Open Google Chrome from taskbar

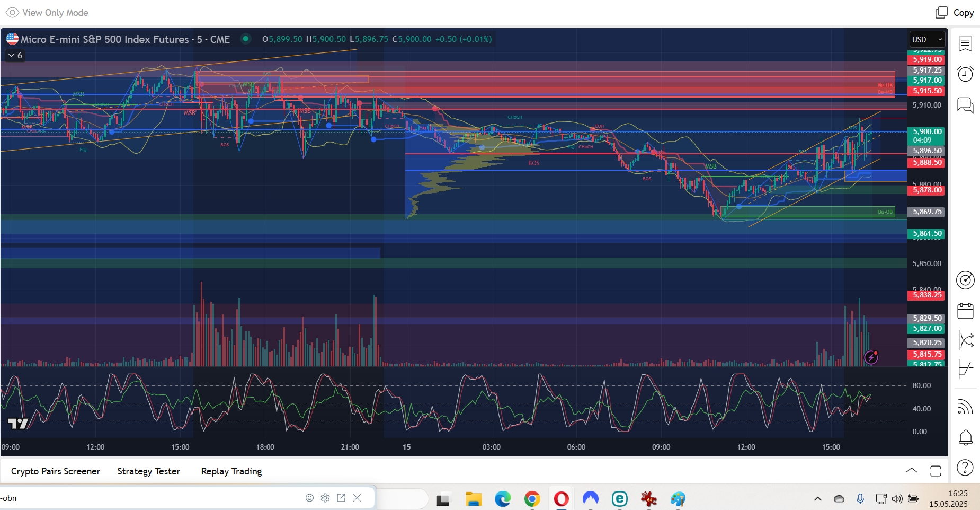tap(532, 499)
